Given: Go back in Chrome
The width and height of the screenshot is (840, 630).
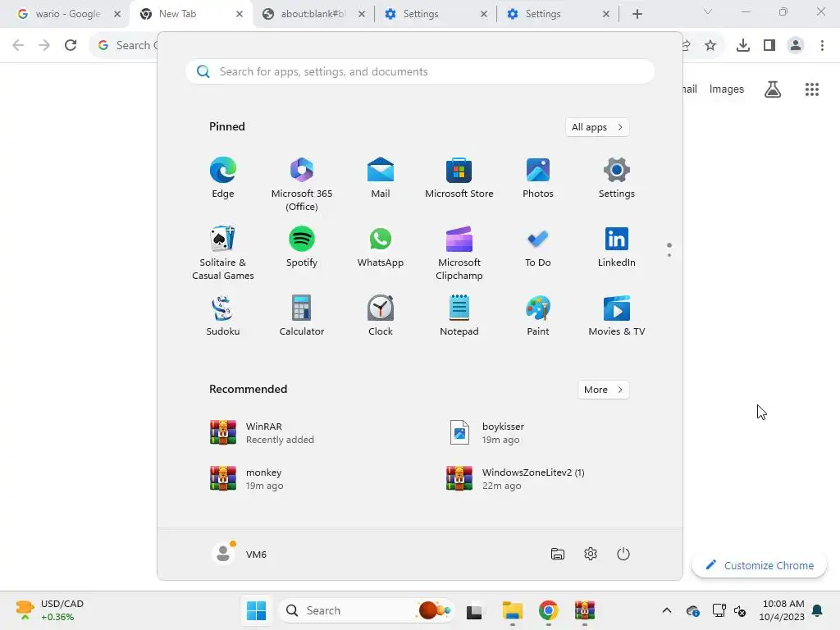Looking at the screenshot, I should click(x=18, y=45).
